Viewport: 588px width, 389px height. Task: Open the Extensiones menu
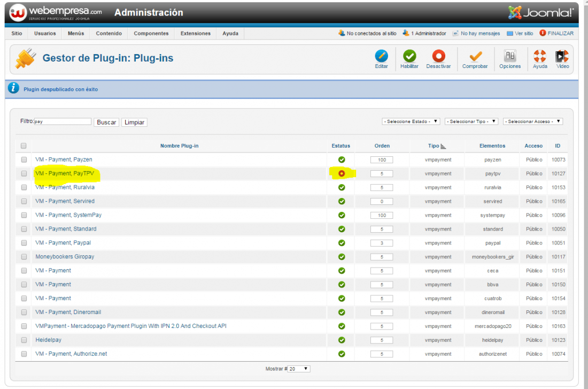tap(195, 33)
